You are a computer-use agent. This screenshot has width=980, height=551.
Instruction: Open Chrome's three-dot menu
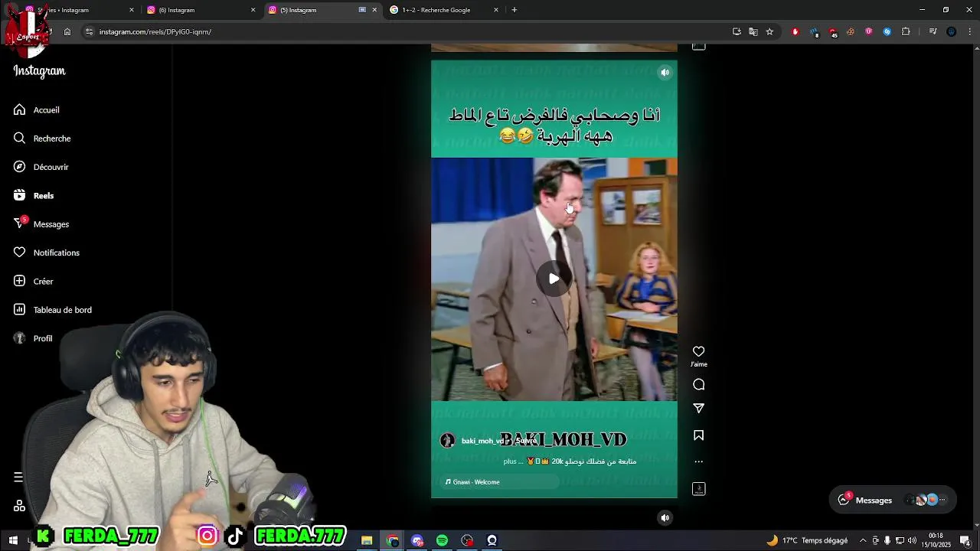[x=969, y=31]
